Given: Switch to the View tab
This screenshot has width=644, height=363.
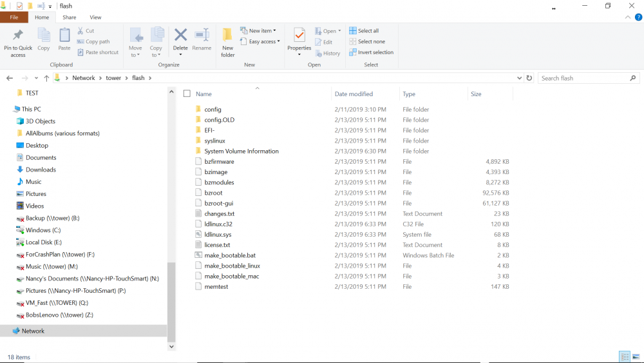Looking at the screenshot, I should (x=95, y=17).
